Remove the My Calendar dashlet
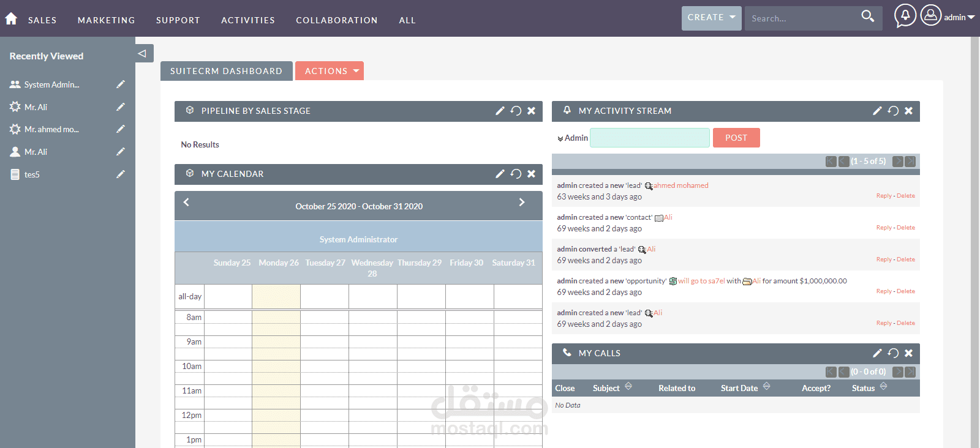Viewport: 980px width, 448px height. click(x=532, y=174)
